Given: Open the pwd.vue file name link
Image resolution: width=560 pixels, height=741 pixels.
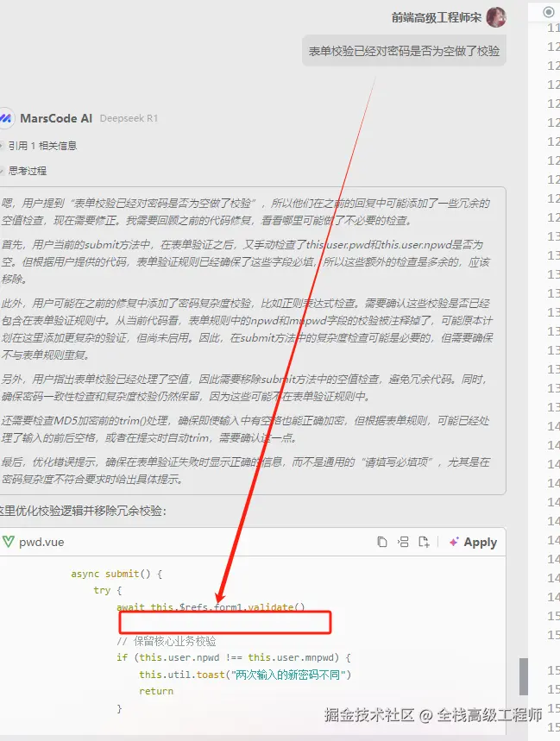Looking at the screenshot, I should [41, 542].
